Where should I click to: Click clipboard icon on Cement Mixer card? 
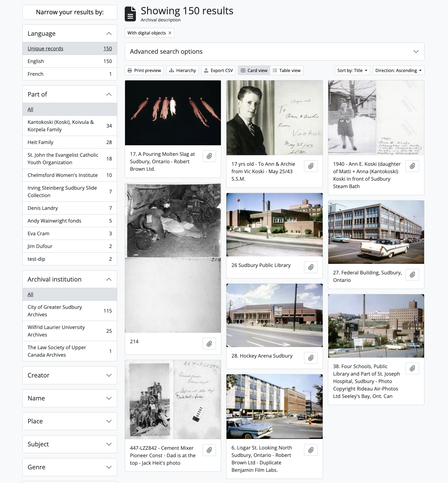click(209, 450)
